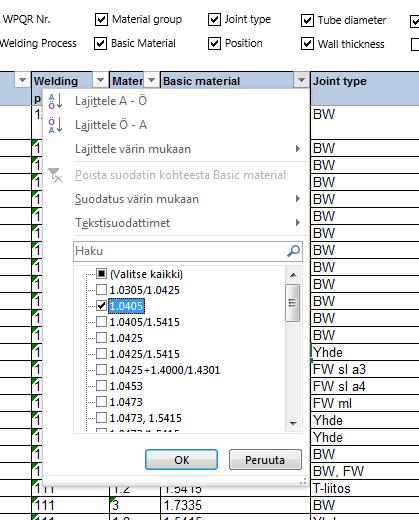The width and height of the screenshot is (419, 520).
Task: Click the Joint type column header
Action: click(365, 88)
